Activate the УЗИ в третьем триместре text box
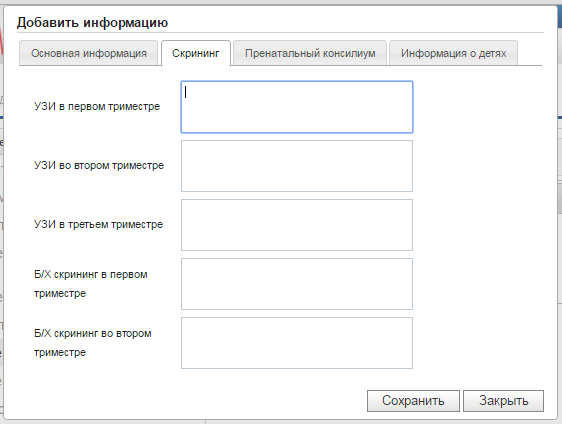 click(x=297, y=225)
